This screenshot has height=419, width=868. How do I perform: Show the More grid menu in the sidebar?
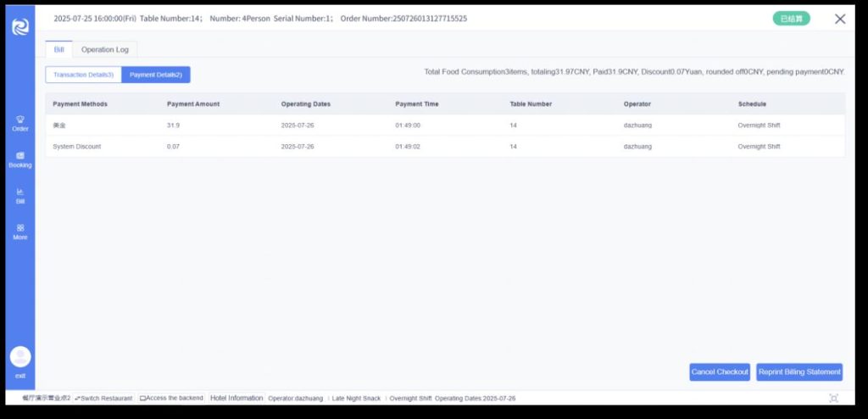(20, 232)
